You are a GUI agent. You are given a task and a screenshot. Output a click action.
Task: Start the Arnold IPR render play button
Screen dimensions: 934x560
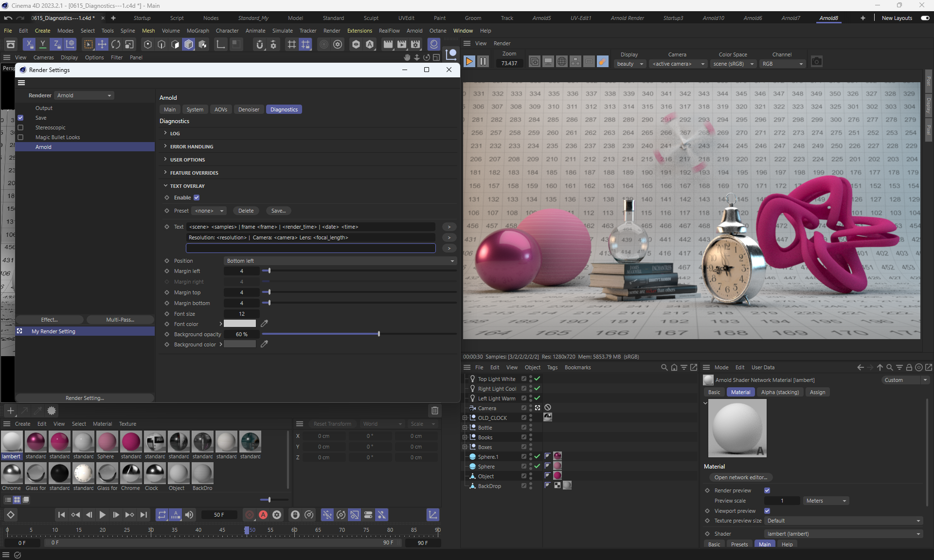pos(469,61)
